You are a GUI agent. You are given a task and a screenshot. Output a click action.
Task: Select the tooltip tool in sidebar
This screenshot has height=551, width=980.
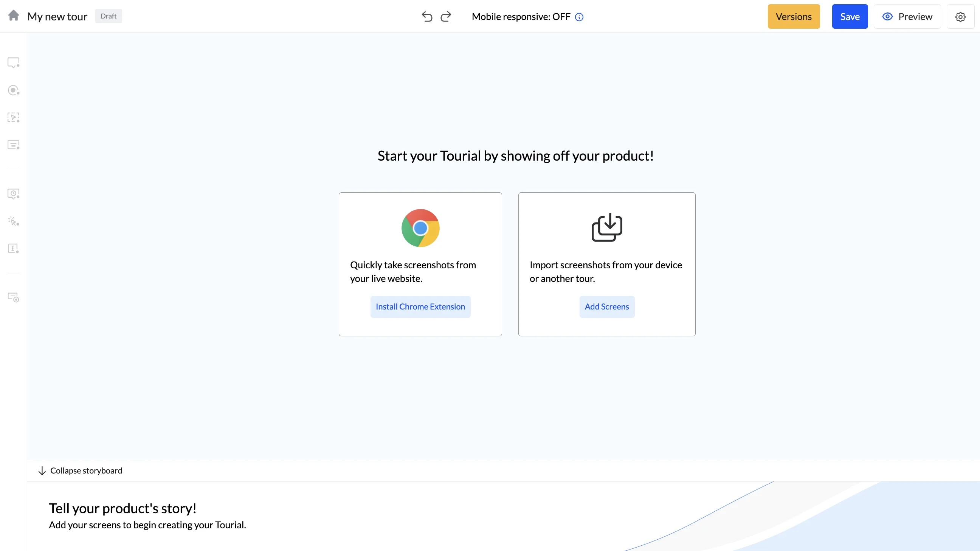[x=14, y=63]
